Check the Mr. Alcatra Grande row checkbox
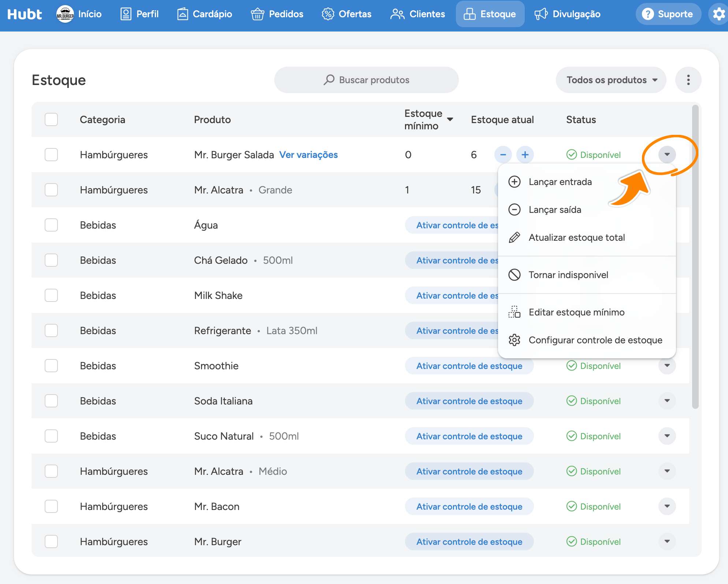This screenshot has width=728, height=584. pos(51,190)
